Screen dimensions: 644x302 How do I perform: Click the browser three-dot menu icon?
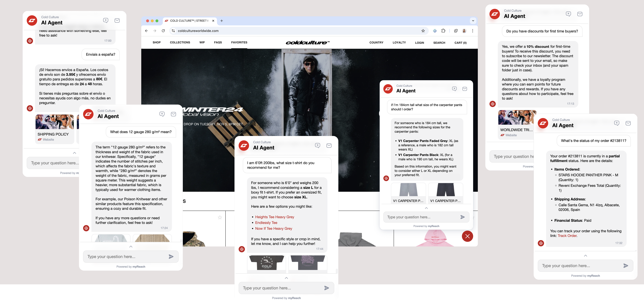[x=472, y=31]
